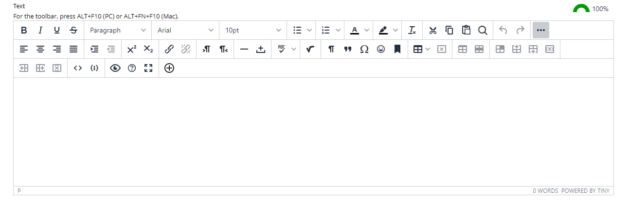Toggle Italic formatting

[x=40, y=30]
